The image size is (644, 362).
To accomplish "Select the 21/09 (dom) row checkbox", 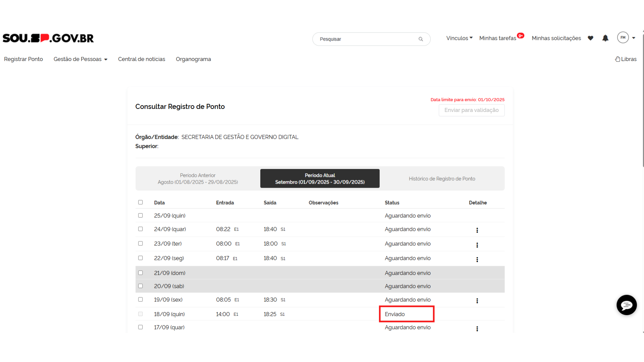I will (x=141, y=273).
